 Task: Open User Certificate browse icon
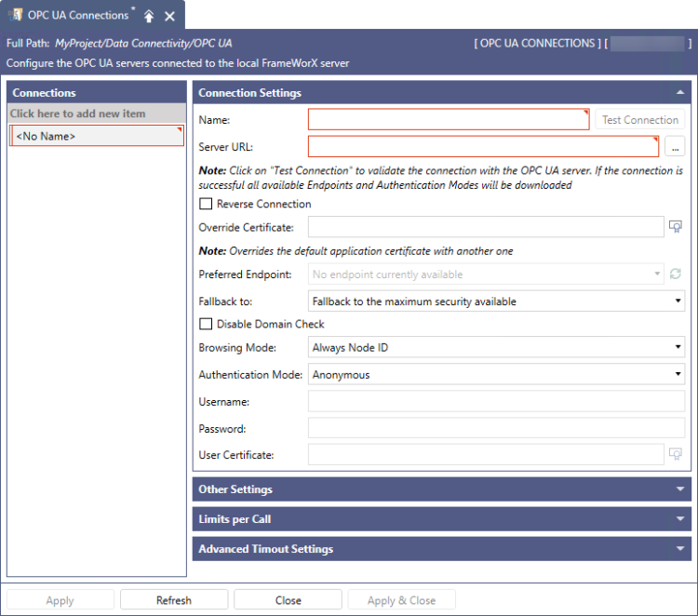pyautogui.click(x=676, y=454)
